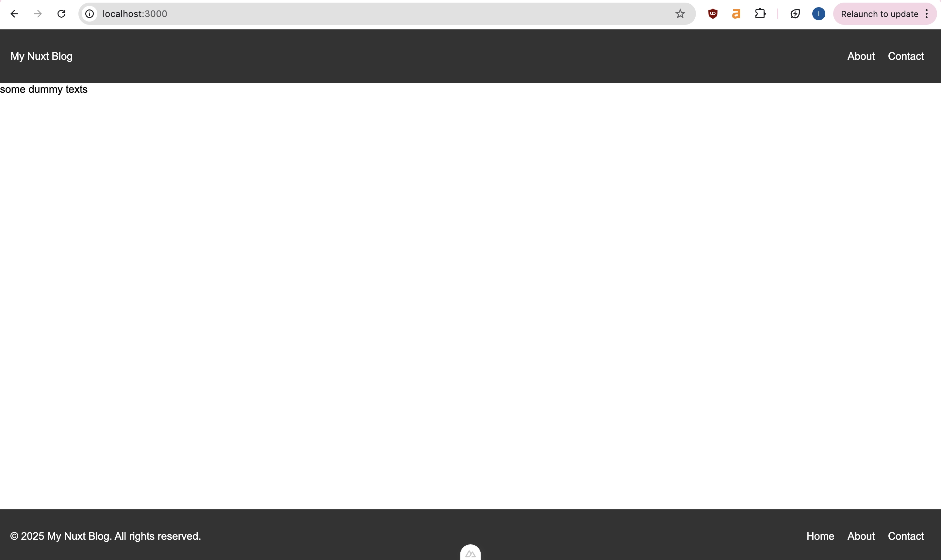
Task: Click the About link in the navbar
Action: [x=861, y=56]
